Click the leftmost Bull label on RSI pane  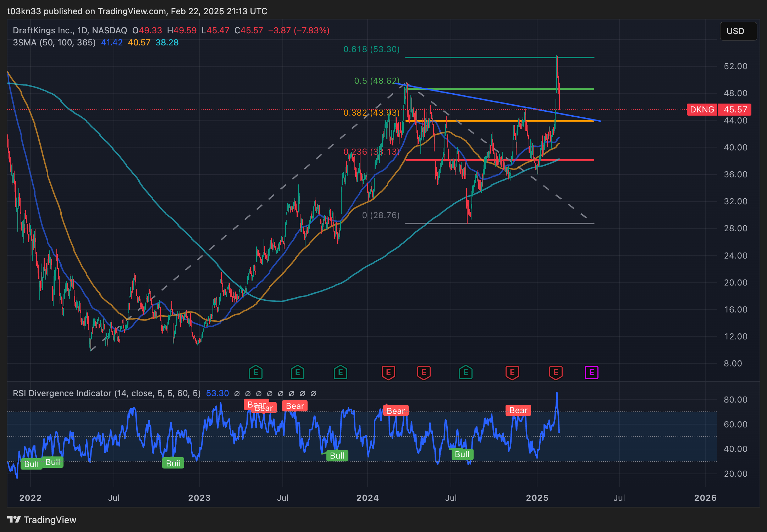(x=31, y=464)
